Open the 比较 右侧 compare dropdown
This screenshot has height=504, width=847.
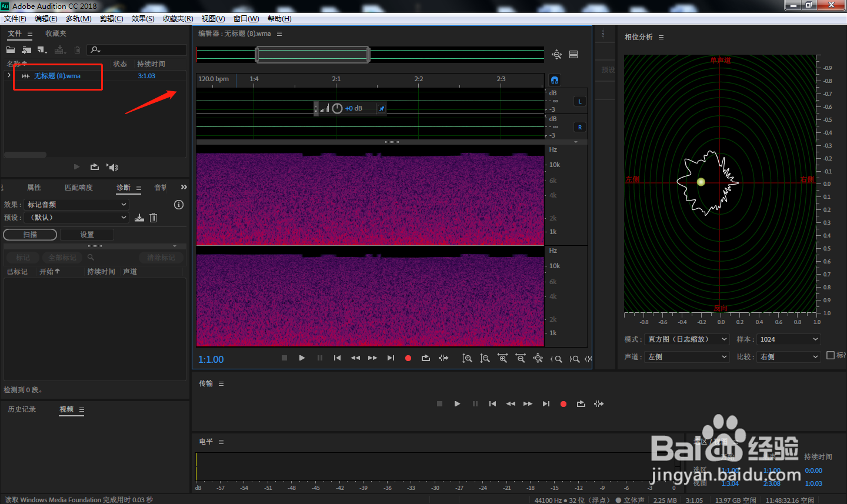[x=788, y=357]
